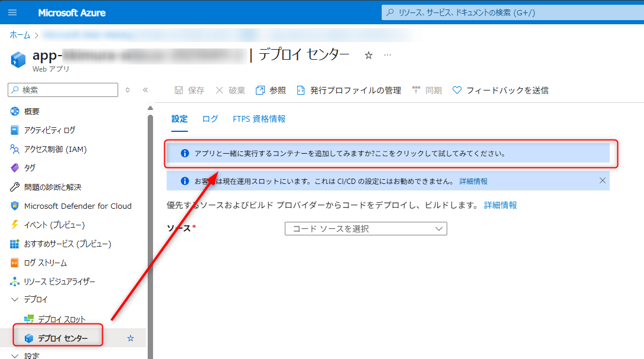
Task: Dismiss the production slot warning banner
Action: [x=602, y=180]
